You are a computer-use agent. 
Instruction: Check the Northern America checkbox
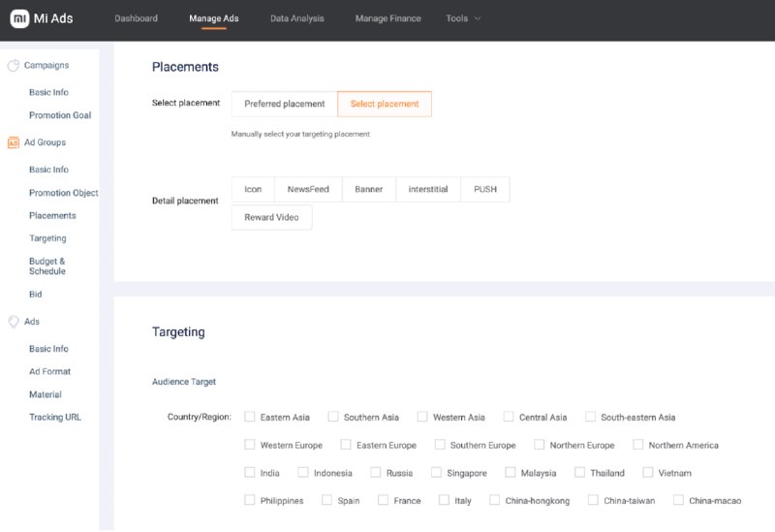pyautogui.click(x=638, y=445)
